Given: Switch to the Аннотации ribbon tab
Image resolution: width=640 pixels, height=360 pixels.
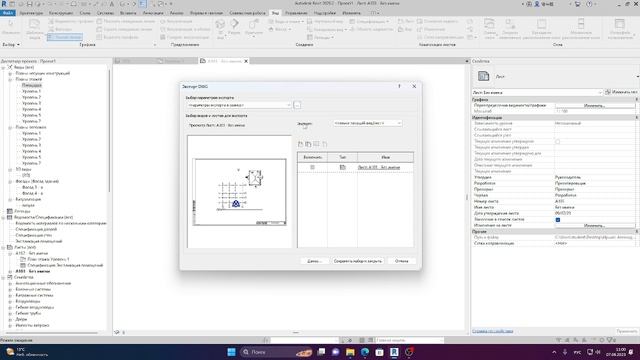Looking at the screenshot, I should [x=153, y=13].
